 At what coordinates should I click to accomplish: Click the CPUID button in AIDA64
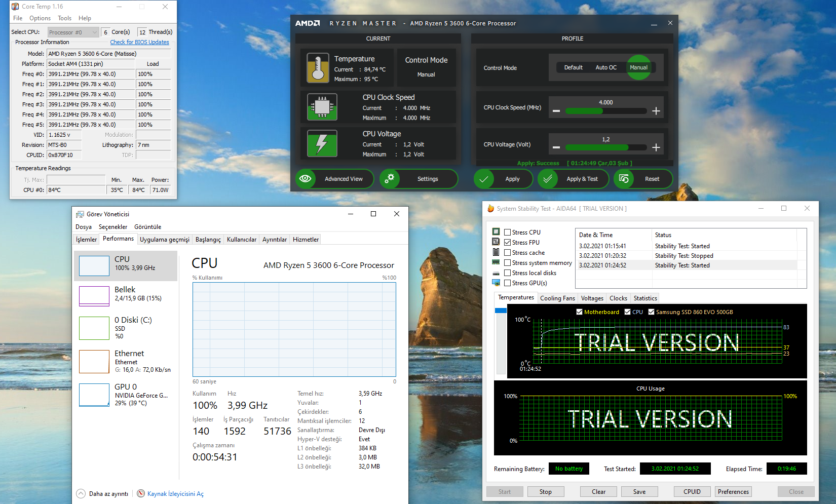[x=692, y=492]
